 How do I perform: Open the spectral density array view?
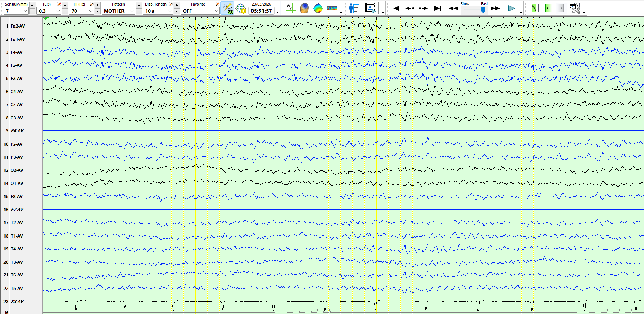coord(332,8)
